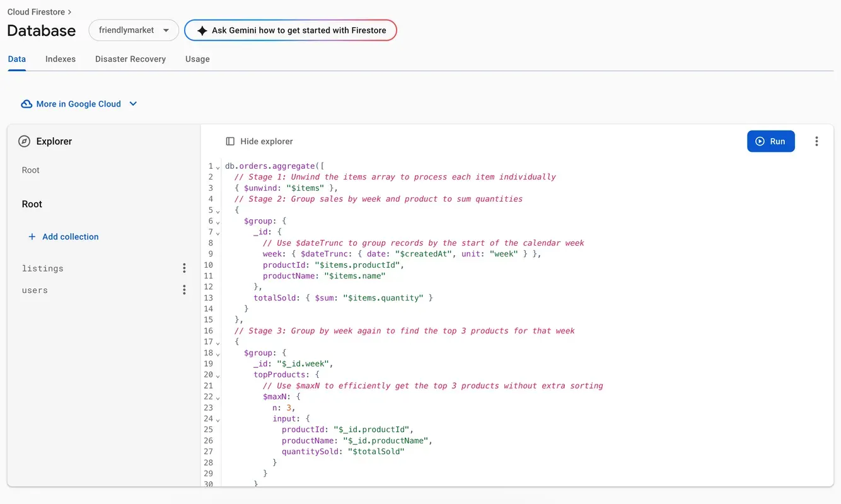Collapse code fold arrow on line 17

click(x=218, y=343)
